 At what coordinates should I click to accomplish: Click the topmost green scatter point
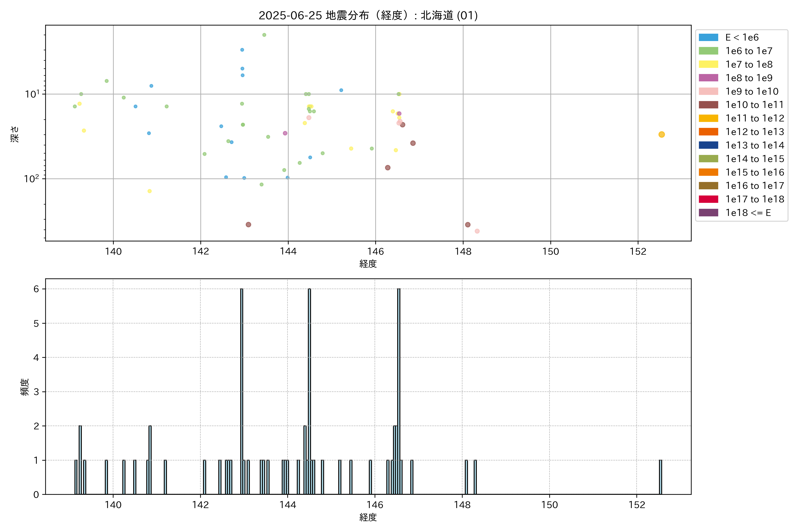point(264,35)
